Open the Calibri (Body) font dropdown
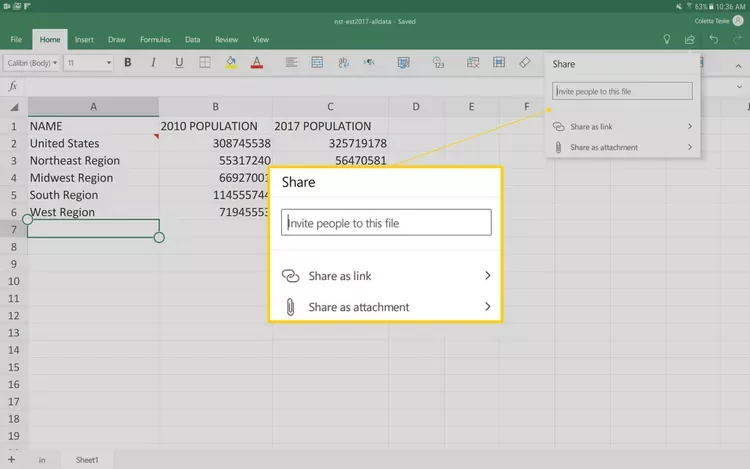Image resolution: width=750 pixels, height=469 pixels. pyautogui.click(x=33, y=63)
